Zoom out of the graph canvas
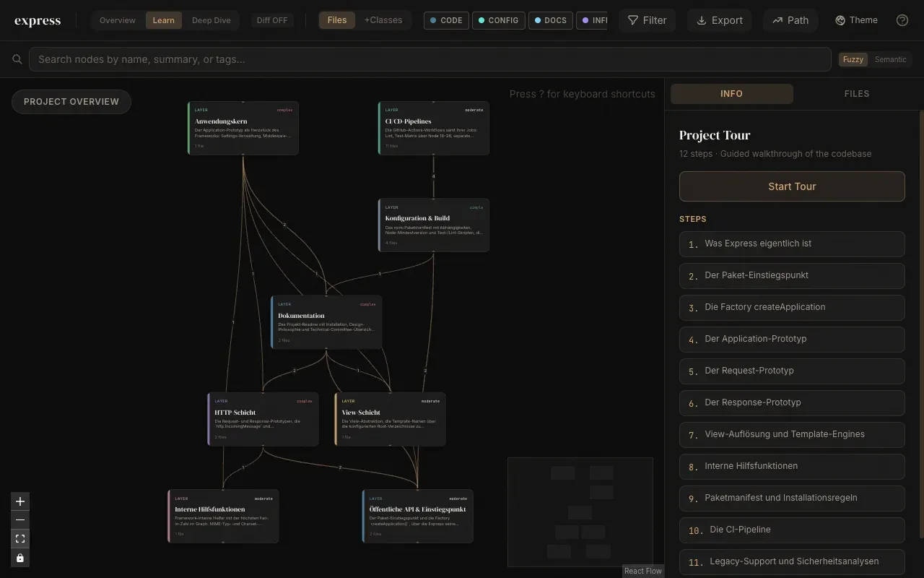The image size is (924, 578). click(x=20, y=520)
